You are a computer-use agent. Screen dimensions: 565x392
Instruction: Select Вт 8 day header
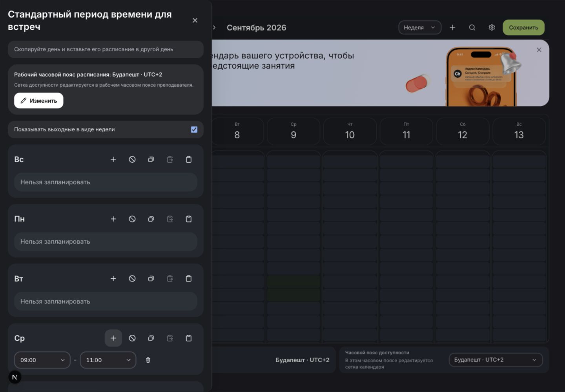point(237,131)
